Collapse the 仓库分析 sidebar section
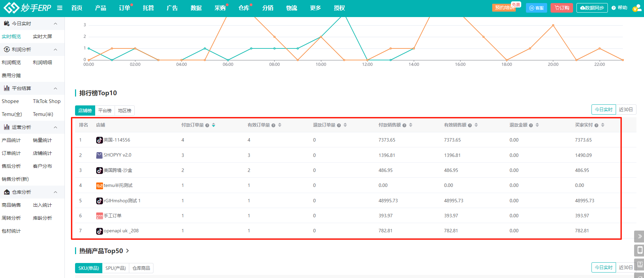Viewport: 644px width, 278px height. click(x=55, y=192)
